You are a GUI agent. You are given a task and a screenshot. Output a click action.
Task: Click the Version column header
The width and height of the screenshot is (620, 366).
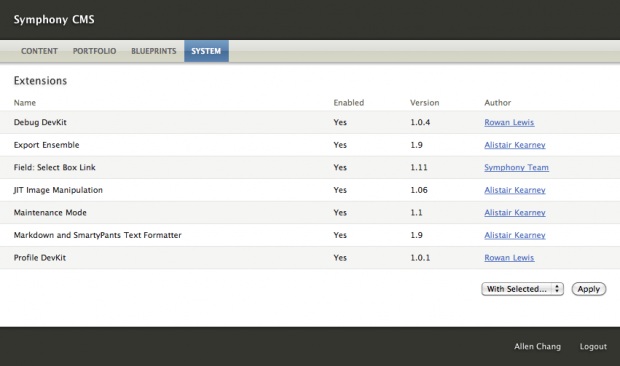pyautogui.click(x=424, y=103)
